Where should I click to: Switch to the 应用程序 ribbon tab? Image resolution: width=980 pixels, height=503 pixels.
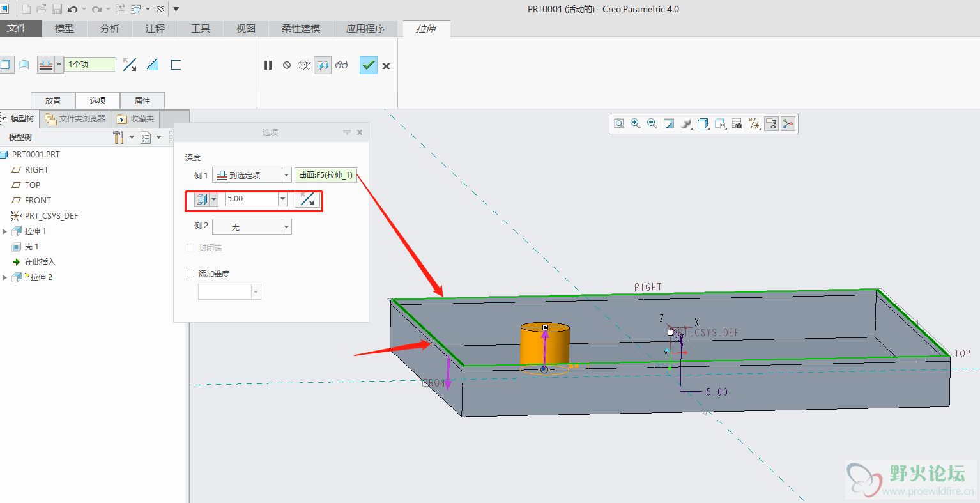[x=365, y=28]
